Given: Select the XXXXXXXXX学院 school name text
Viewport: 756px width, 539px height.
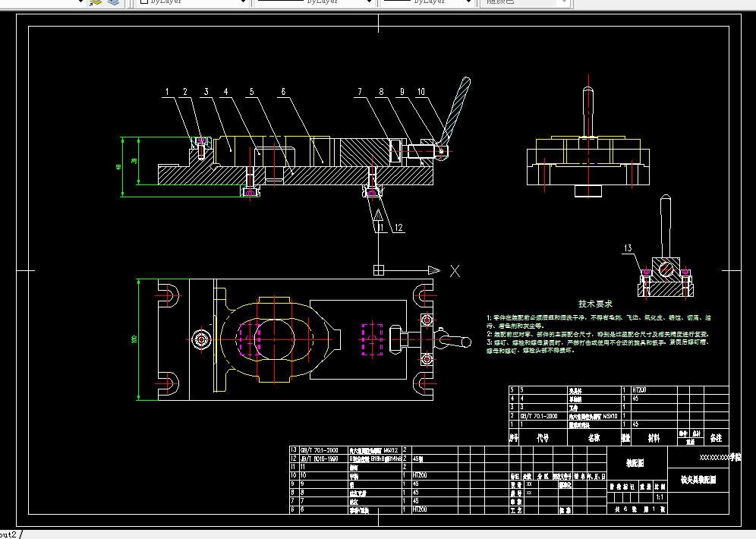Looking at the screenshot, I should coord(720,458).
